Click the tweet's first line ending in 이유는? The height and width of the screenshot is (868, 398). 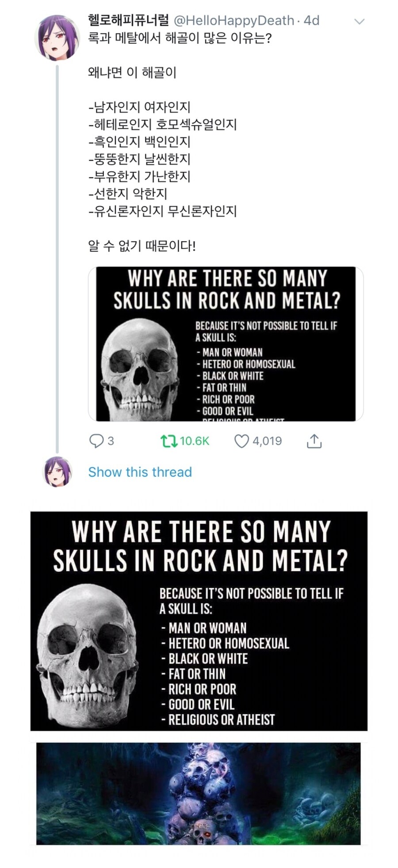[x=180, y=38]
